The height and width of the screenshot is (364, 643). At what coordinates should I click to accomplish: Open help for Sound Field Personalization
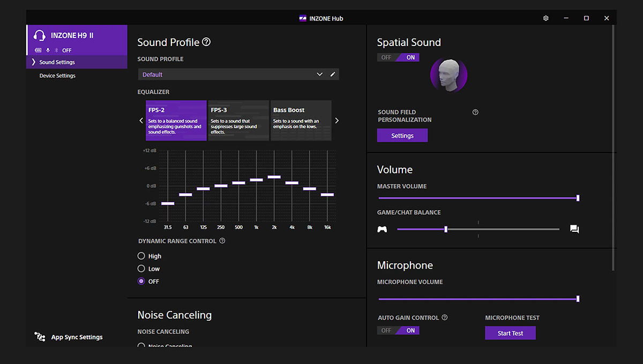(475, 112)
